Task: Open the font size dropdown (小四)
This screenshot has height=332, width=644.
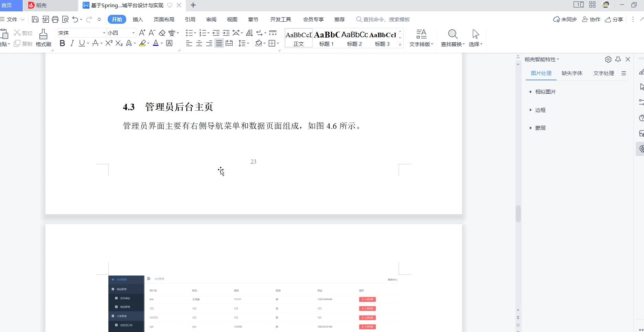Action: (x=133, y=33)
